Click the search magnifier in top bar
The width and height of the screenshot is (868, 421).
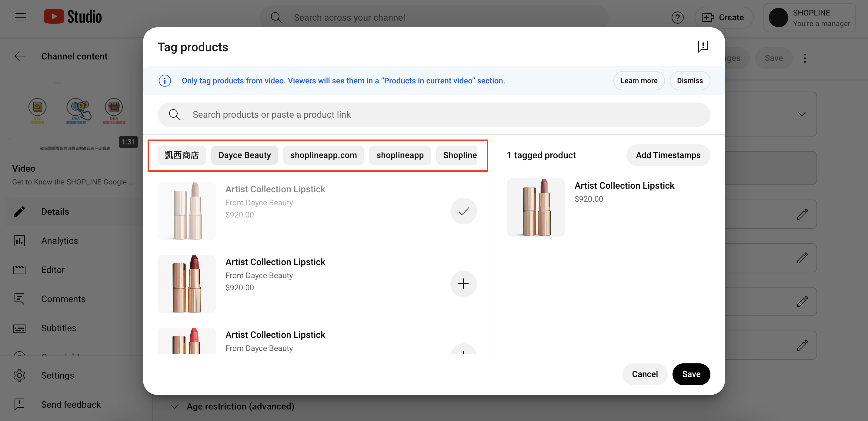pos(276,17)
